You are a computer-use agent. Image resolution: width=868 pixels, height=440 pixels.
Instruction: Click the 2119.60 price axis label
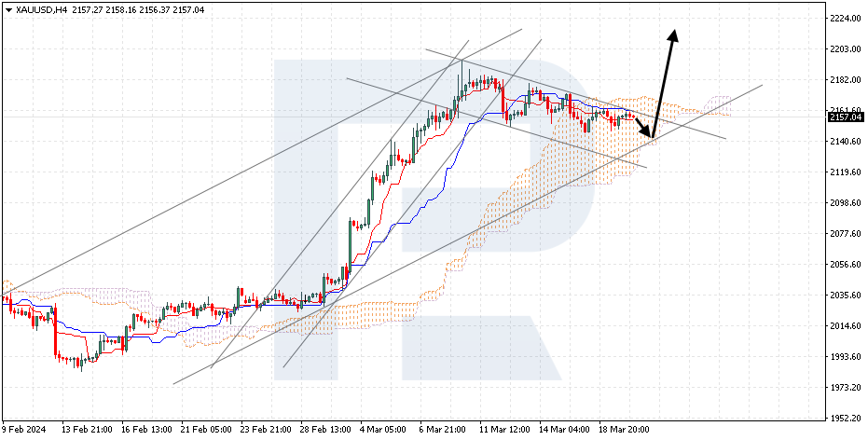[846, 172]
